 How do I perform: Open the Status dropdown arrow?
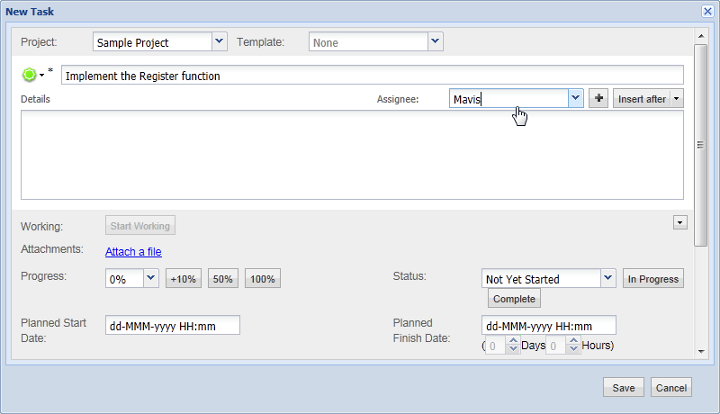pyautogui.click(x=608, y=278)
